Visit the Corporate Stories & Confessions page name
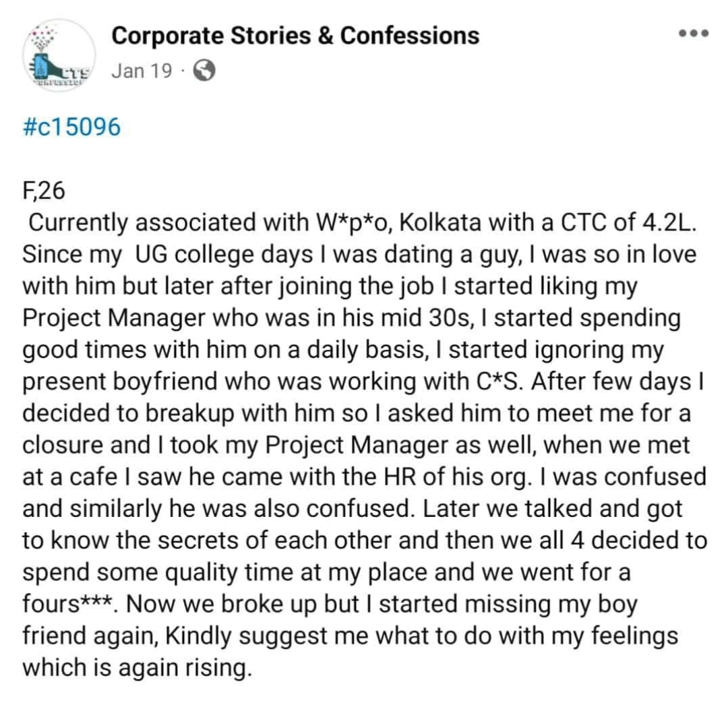Image resolution: width=728 pixels, height=703 pixels. click(x=295, y=35)
